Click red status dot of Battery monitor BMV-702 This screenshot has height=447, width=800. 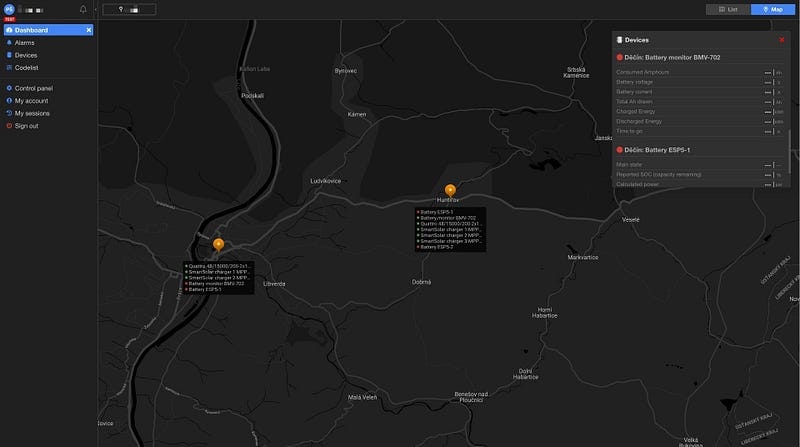point(619,58)
